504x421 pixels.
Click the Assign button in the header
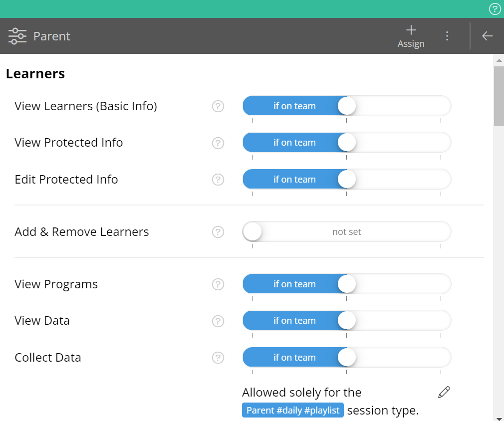(x=411, y=36)
